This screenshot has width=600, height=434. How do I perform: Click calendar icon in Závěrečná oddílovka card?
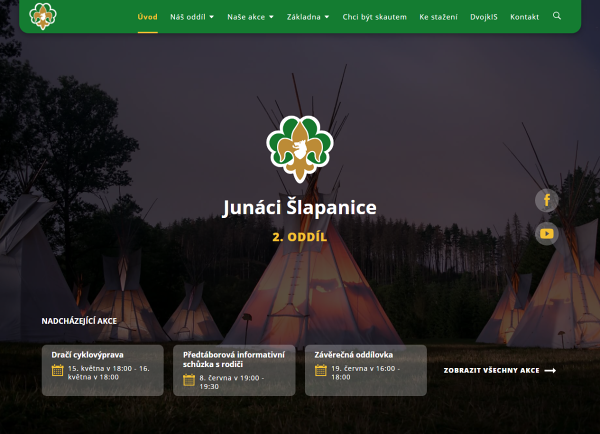coord(321,370)
